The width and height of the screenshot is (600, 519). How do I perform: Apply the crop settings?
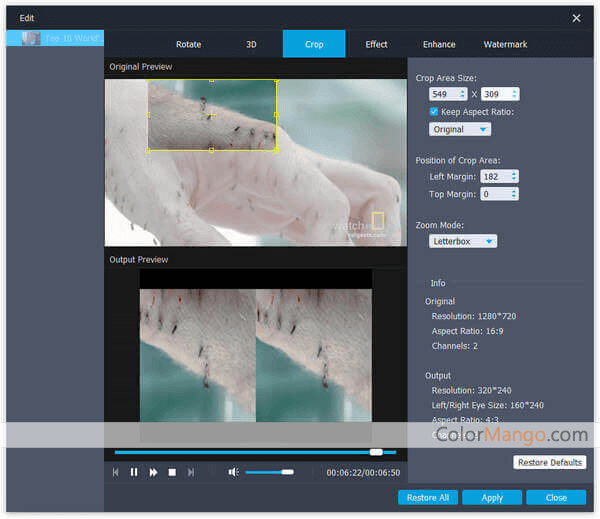pyautogui.click(x=492, y=498)
